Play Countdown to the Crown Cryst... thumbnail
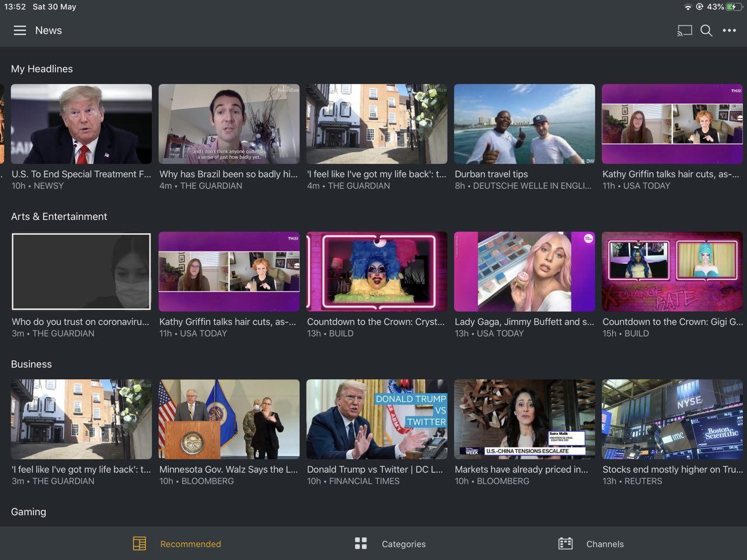Screen dimensions: 747x560 377,271
